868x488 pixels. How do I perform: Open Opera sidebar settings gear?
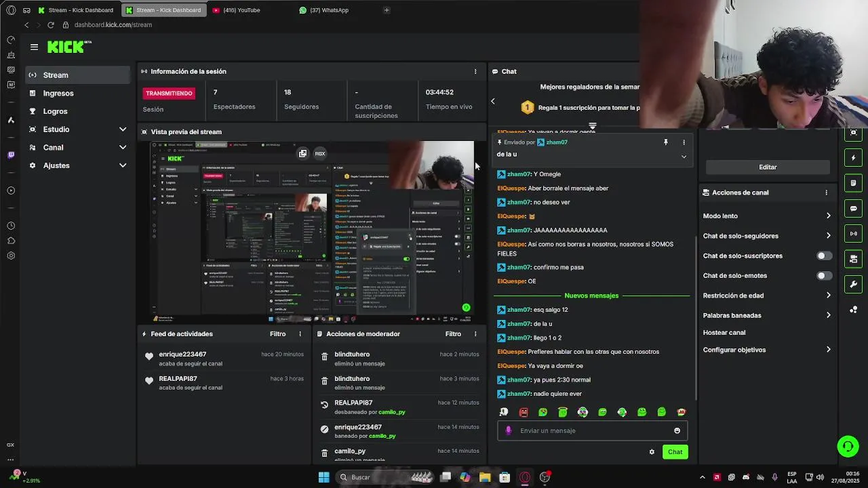11,256
